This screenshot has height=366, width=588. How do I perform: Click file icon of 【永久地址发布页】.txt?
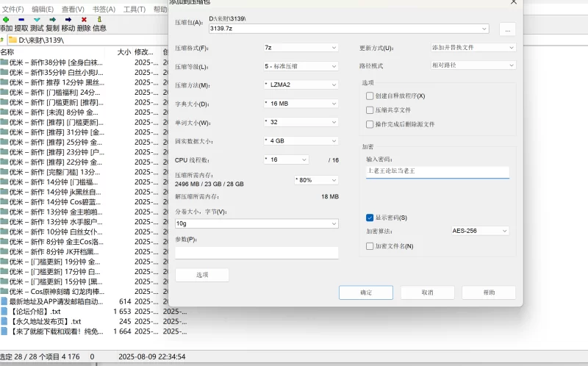(4, 321)
